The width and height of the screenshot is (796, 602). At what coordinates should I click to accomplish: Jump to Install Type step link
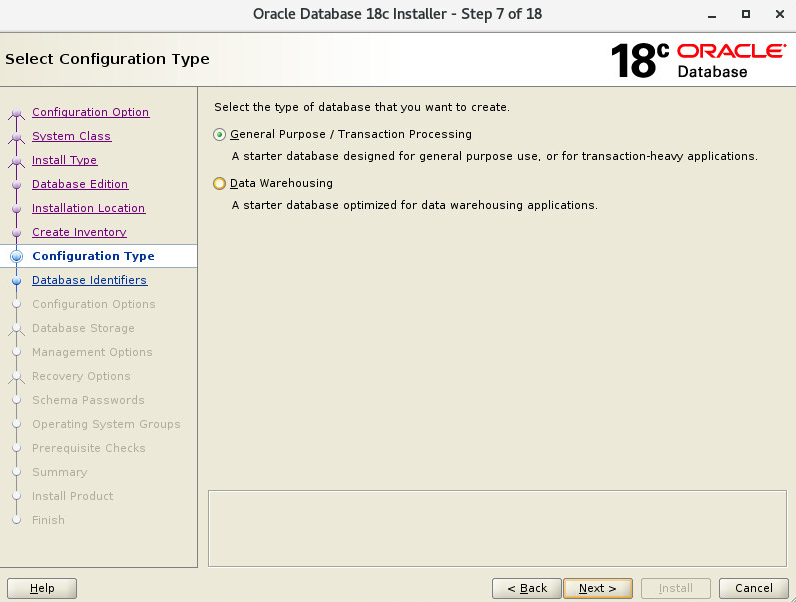point(64,160)
